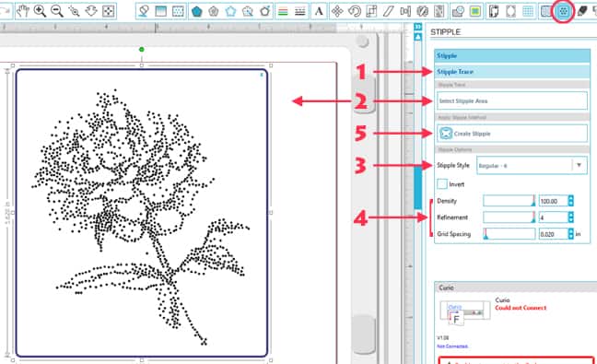Click the pentagon with corner dot icon
The height and width of the screenshot is (364, 597).
point(265,11)
